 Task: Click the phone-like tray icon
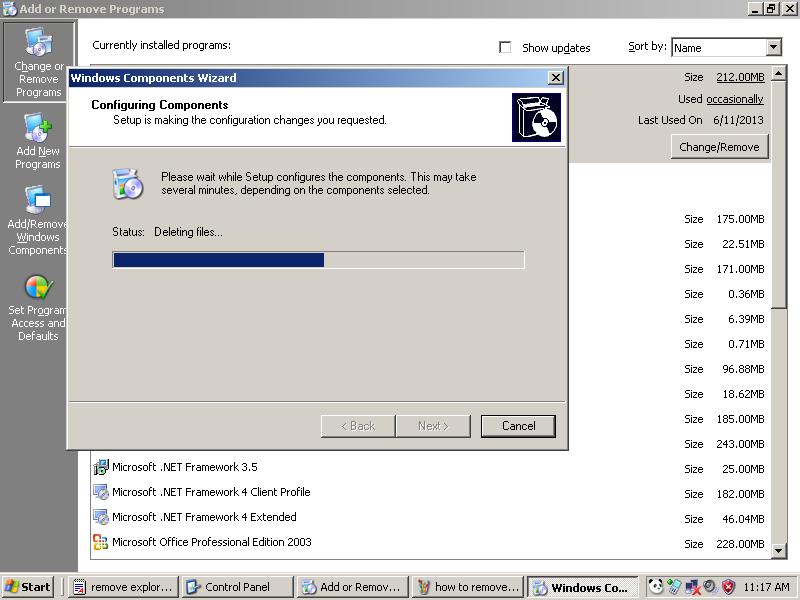pyautogui.click(x=674, y=587)
